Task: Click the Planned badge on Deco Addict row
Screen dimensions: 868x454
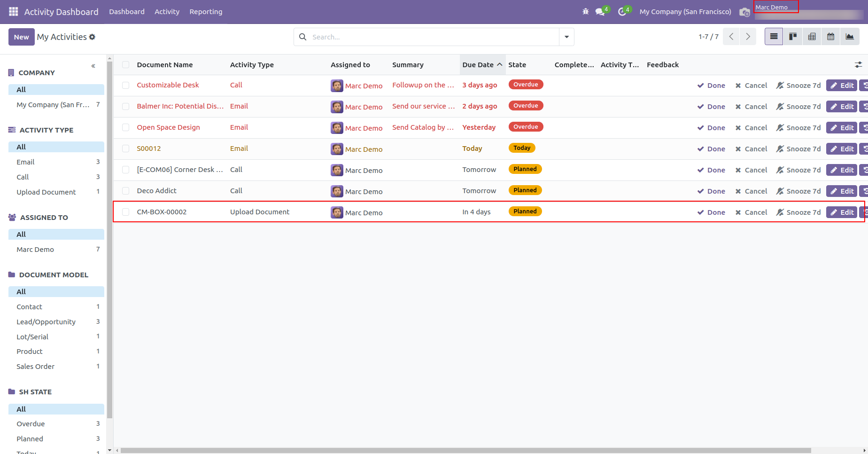Action: tap(525, 190)
